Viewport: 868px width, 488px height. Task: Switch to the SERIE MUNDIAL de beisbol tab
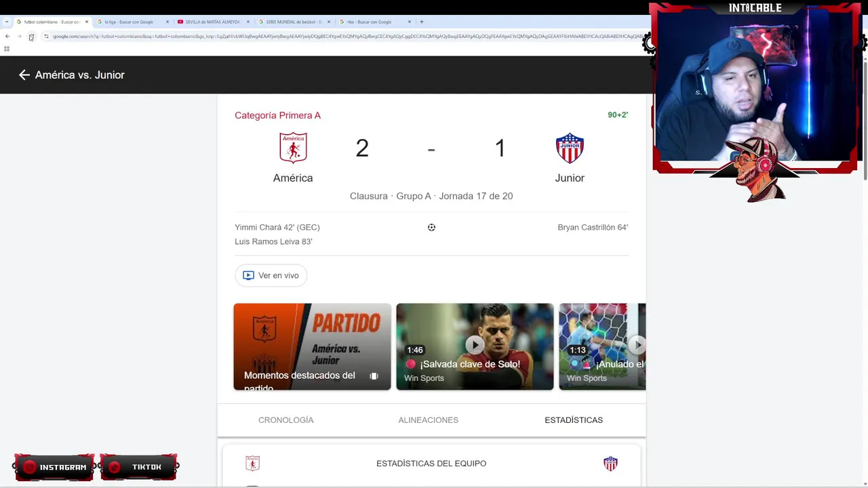click(x=293, y=22)
